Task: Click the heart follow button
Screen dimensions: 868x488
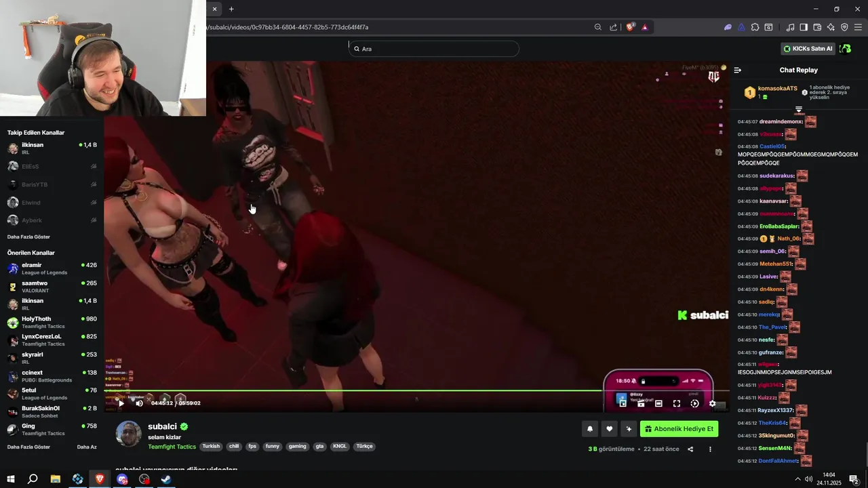Action: pyautogui.click(x=609, y=428)
